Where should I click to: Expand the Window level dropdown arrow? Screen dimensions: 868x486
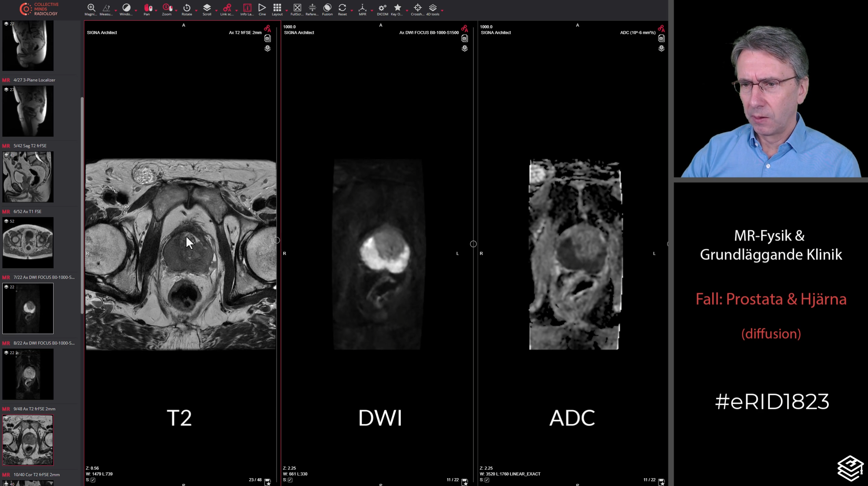[x=136, y=11]
